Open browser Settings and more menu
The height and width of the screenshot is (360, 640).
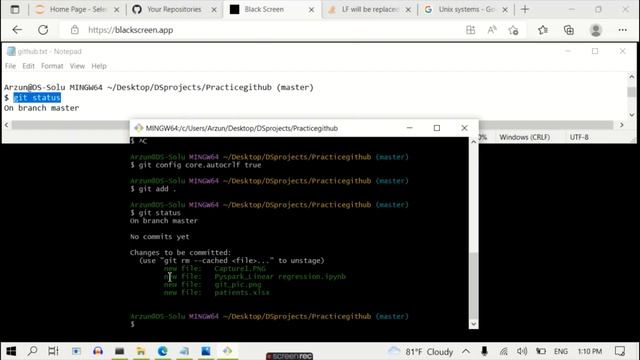tap(622, 30)
